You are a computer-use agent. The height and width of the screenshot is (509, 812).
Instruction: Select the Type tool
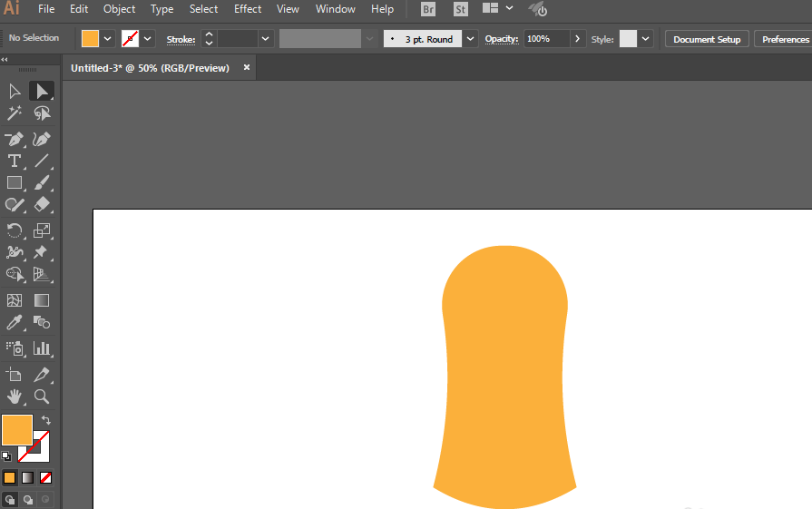click(15, 161)
